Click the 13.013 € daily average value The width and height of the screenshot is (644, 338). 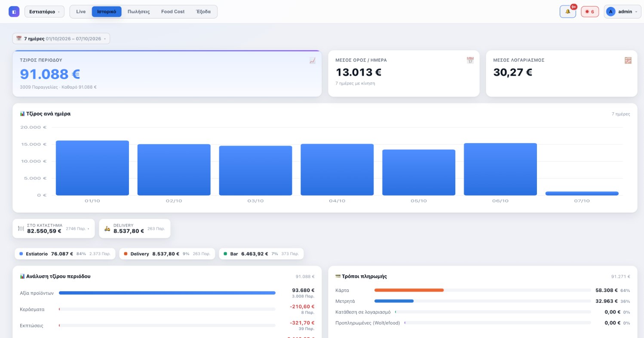click(x=359, y=72)
